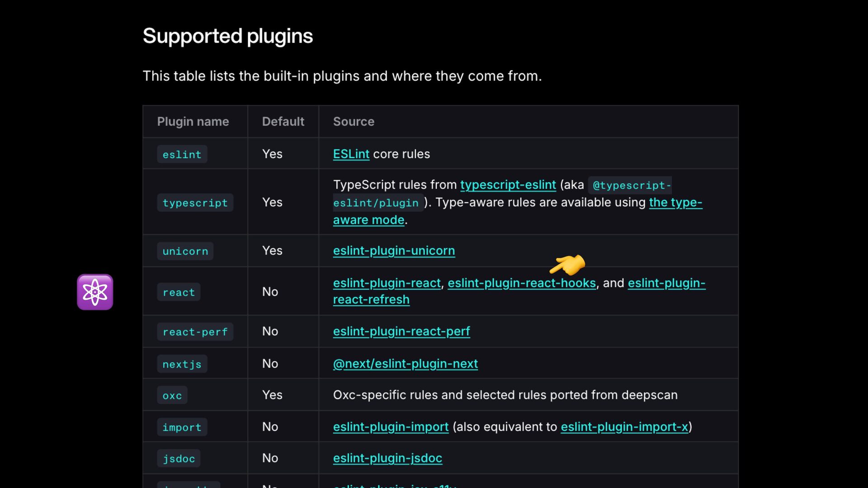Select the nextjs plugin name tag
868x488 pixels.
182,364
